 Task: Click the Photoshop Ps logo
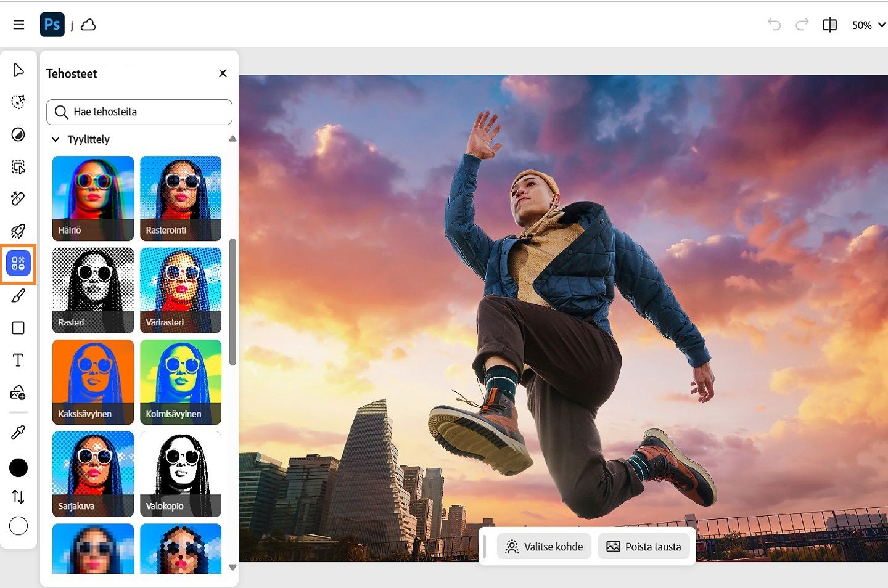(52, 25)
